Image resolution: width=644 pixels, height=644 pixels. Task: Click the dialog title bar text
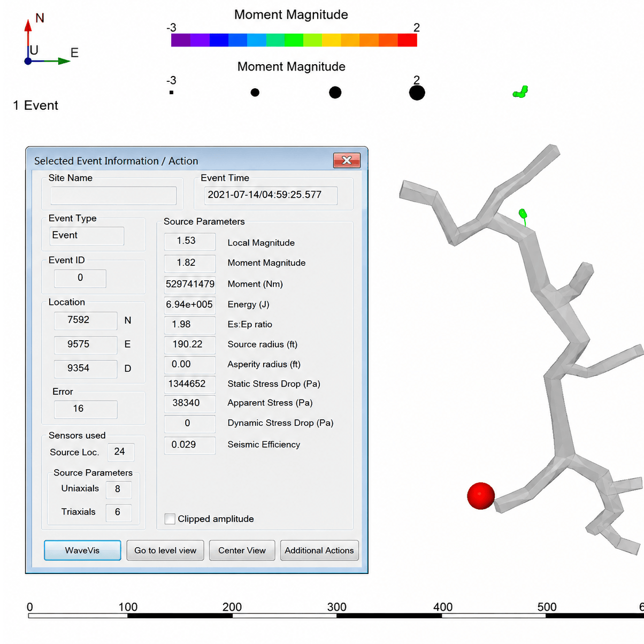pyautogui.click(x=116, y=161)
